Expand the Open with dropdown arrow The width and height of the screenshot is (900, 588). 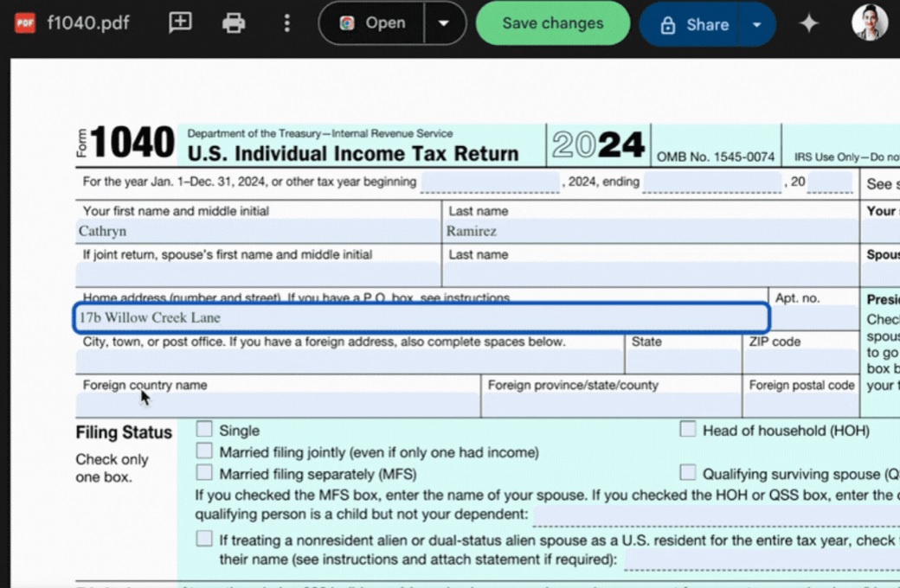(444, 23)
